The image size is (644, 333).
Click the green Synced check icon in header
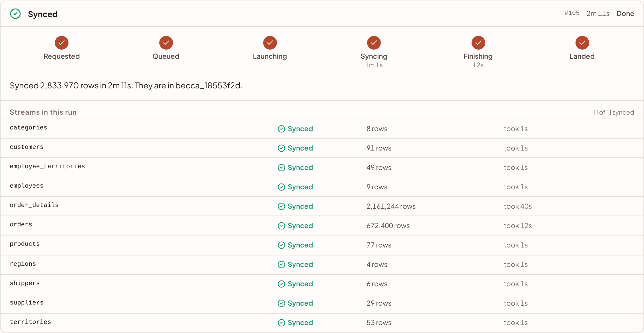[x=15, y=14]
